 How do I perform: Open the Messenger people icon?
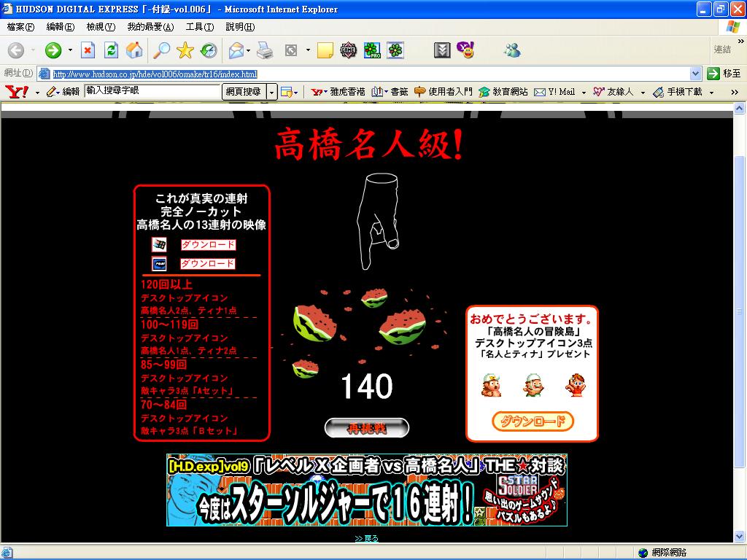[x=513, y=50]
